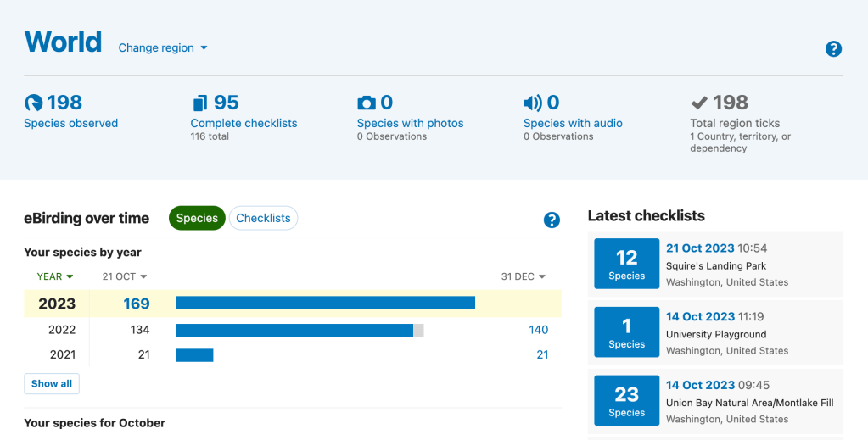The image size is (868, 440).
Task: Switch to the Checklists view pill
Action: [263, 218]
